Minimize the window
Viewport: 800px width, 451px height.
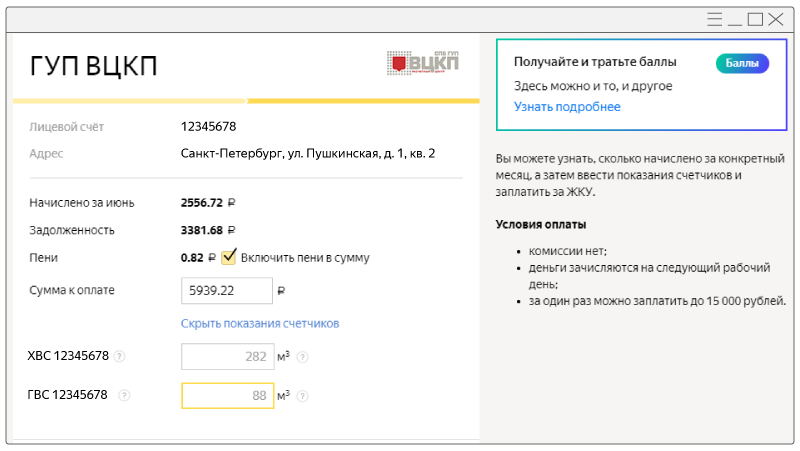click(x=735, y=19)
